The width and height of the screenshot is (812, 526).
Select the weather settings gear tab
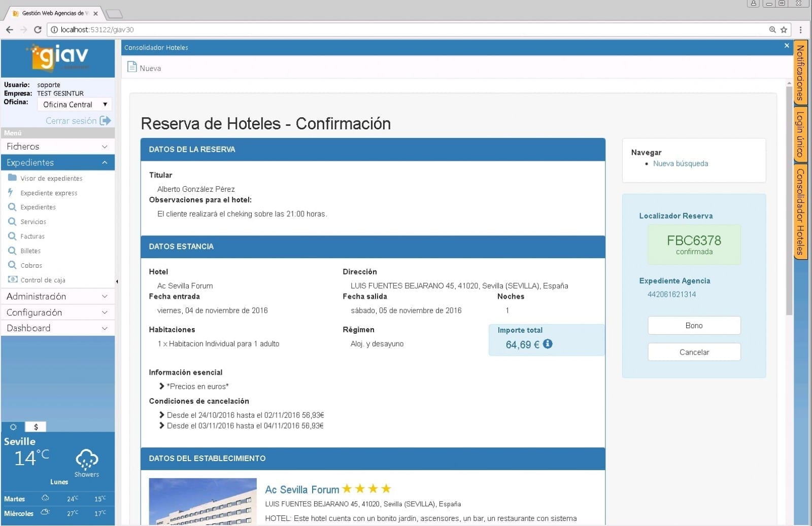point(13,427)
